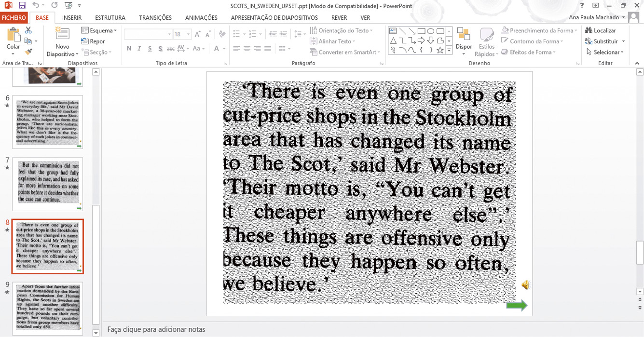Click the Localizar button
The width and height of the screenshot is (644, 337).
tap(601, 30)
